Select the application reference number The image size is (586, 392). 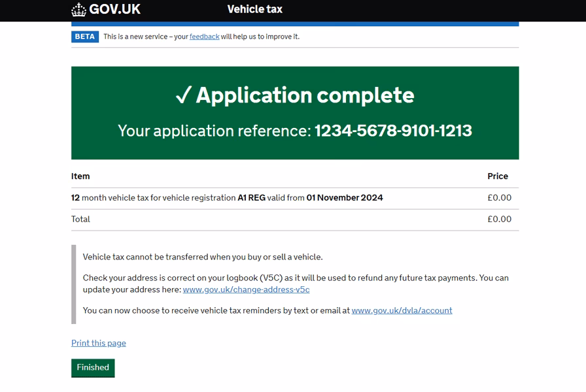click(x=392, y=131)
